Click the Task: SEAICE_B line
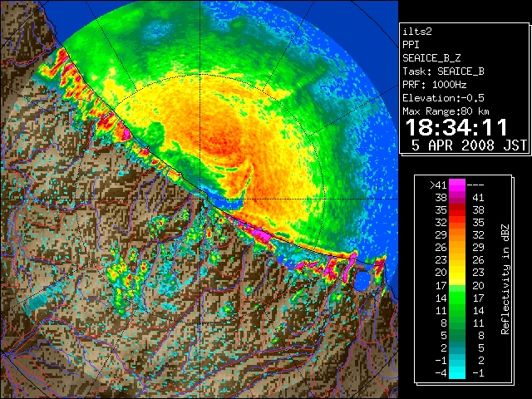Image resolution: width=532 pixels, height=399 pixels. tap(443, 71)
